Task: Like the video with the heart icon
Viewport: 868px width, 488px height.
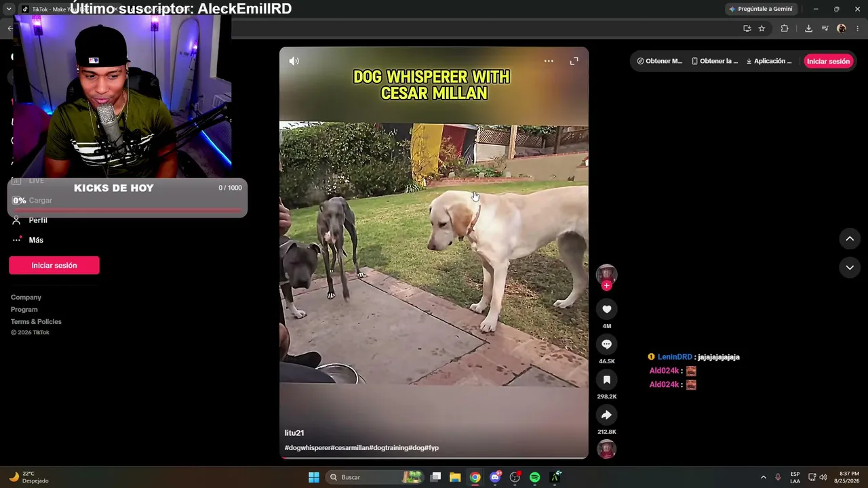Action: coord(607,309)
